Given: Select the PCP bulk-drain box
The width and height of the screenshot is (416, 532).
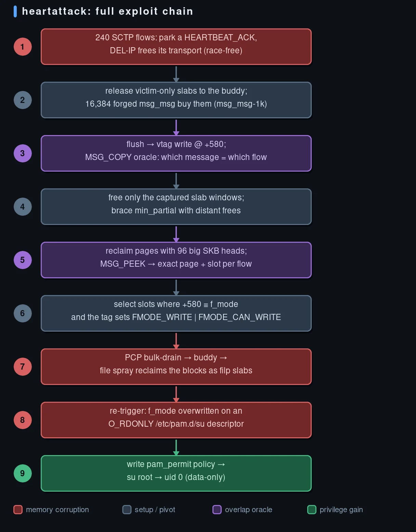Looking at the screenshot, I should point(176,367).
